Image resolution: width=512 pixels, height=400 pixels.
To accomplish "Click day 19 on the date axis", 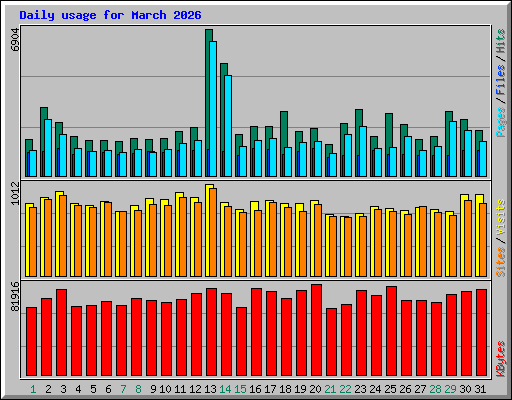I will coord(300,389).
